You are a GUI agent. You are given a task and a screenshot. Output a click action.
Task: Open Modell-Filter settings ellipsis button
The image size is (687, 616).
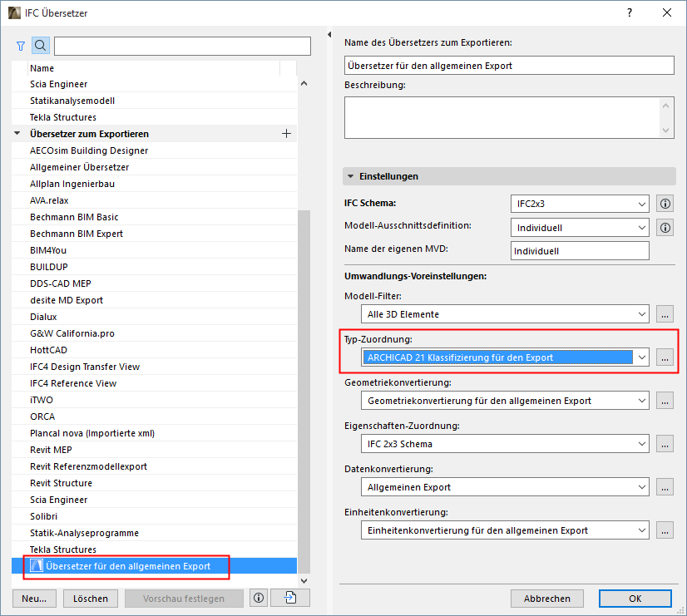click(665, 314)
